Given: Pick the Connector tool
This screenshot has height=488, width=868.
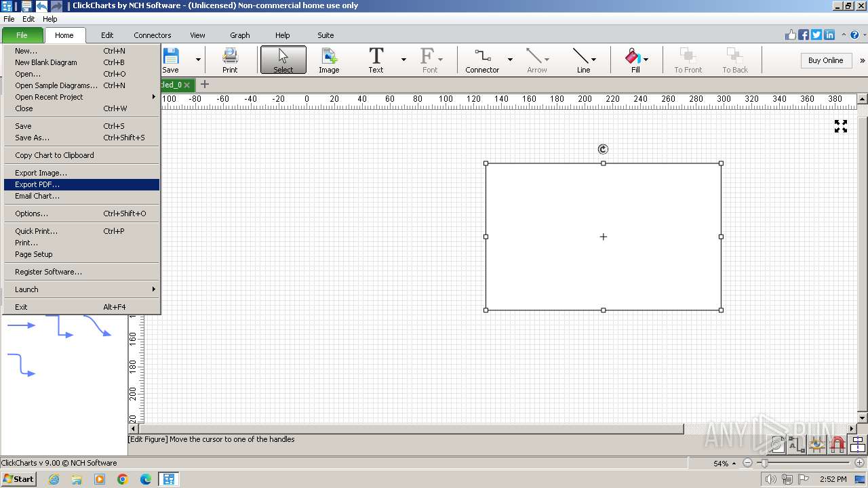Looking at the screenshot, I should (482, 60).
